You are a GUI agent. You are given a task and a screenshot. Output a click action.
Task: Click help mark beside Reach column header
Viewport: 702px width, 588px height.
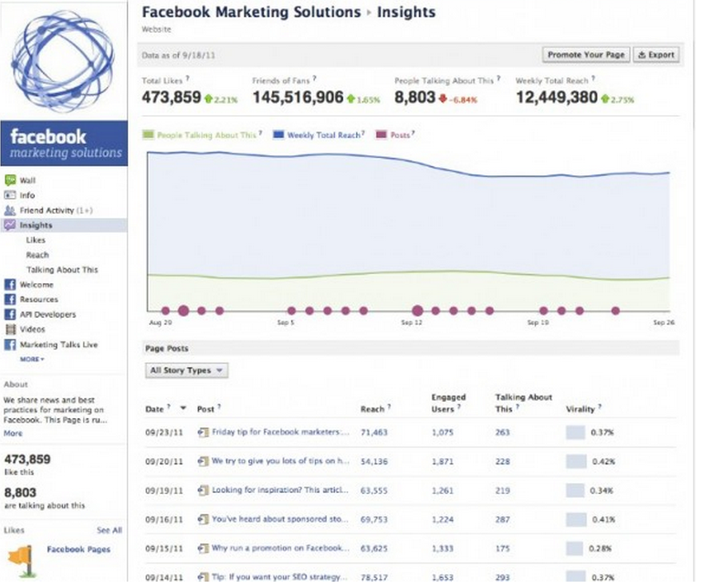tap(393, 410)
